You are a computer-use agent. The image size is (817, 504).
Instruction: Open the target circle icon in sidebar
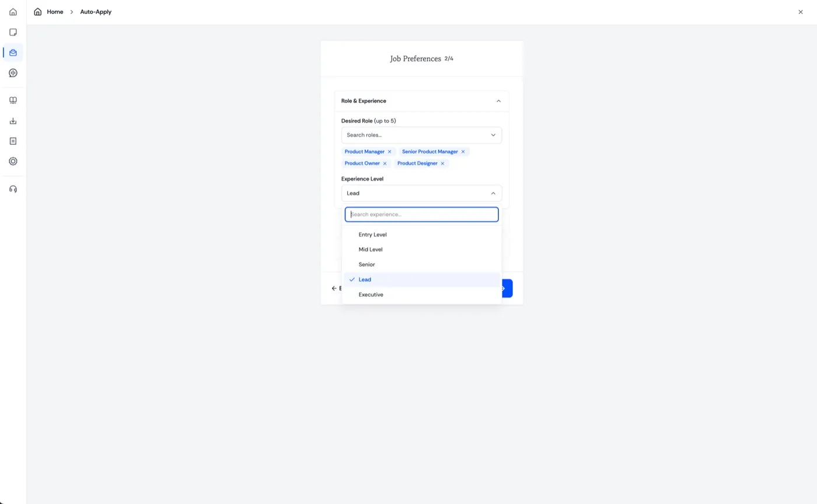[x=13, y=162]
